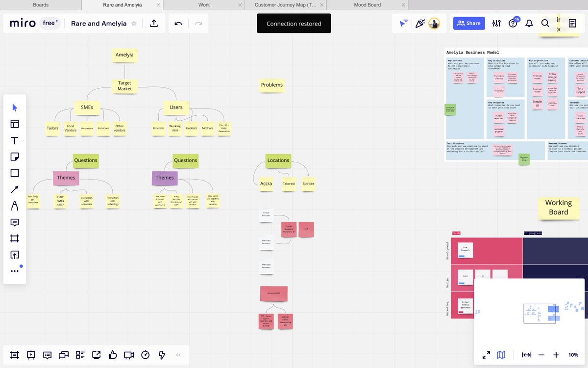Open the notes panel icon
588x368 pixels.
pos(572,24)
